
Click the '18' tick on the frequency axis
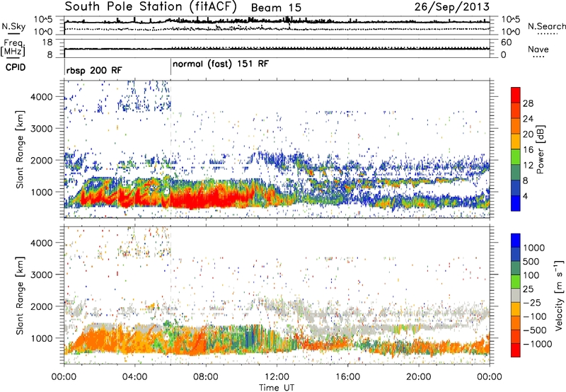coord(47,42)
